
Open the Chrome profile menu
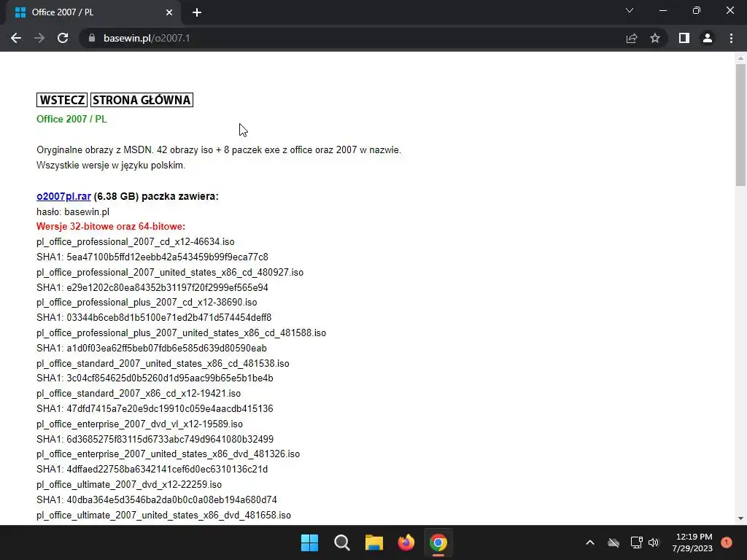tap(708, 38)
